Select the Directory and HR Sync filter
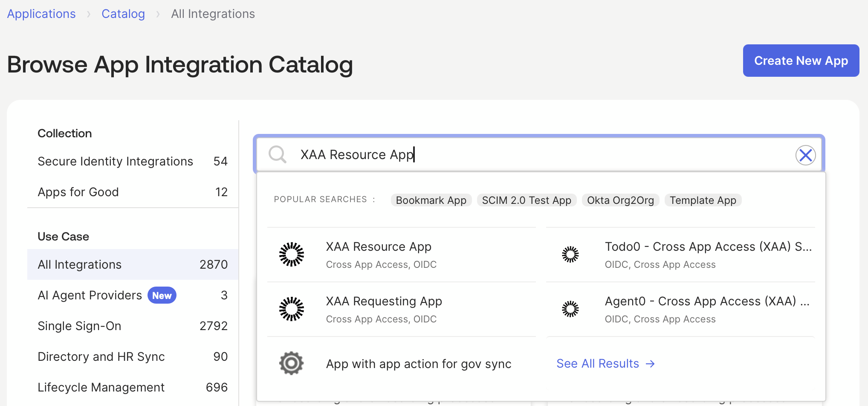 click(133, 357)
